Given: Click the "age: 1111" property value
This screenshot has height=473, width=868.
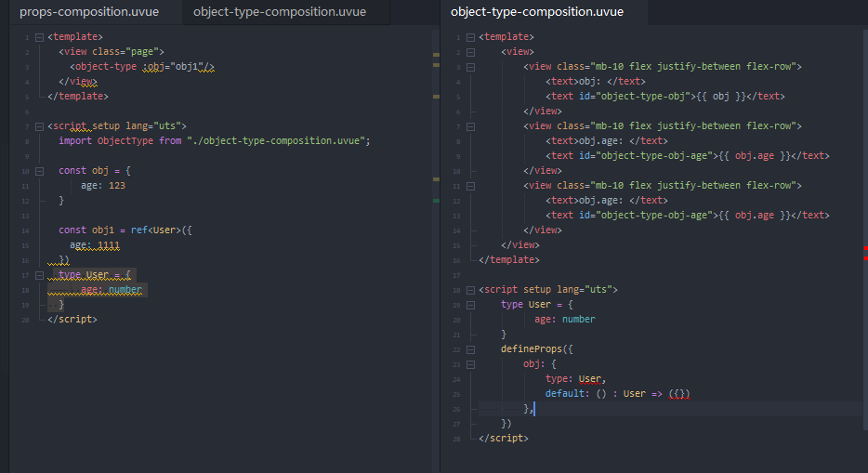Looking at the screenshot, I should (x=109, y=244).
